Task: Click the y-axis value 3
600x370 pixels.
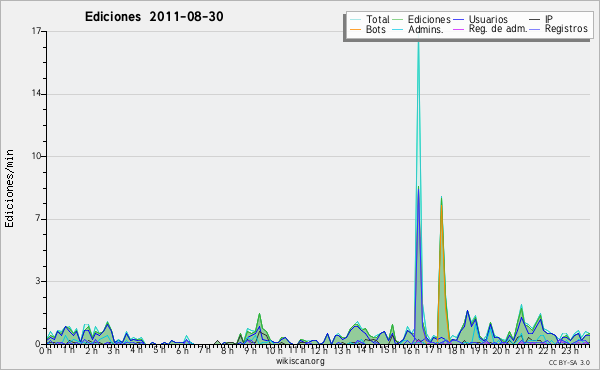Action: pos(38,281)
